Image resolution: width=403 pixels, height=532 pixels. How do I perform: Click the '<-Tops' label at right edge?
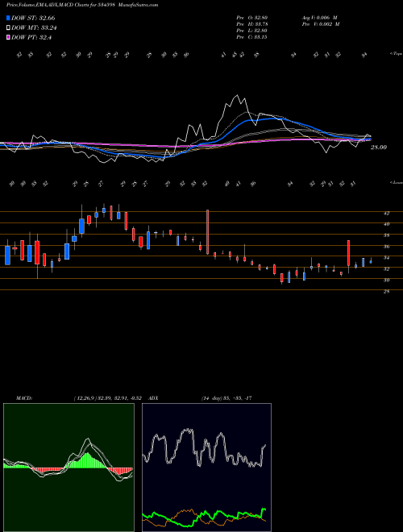click(396, 54)
